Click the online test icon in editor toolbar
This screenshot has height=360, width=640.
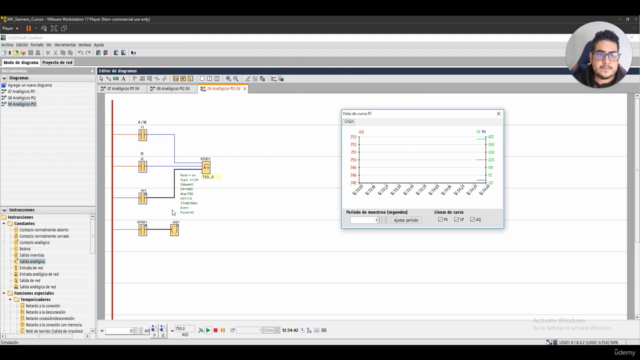point(281,79)
